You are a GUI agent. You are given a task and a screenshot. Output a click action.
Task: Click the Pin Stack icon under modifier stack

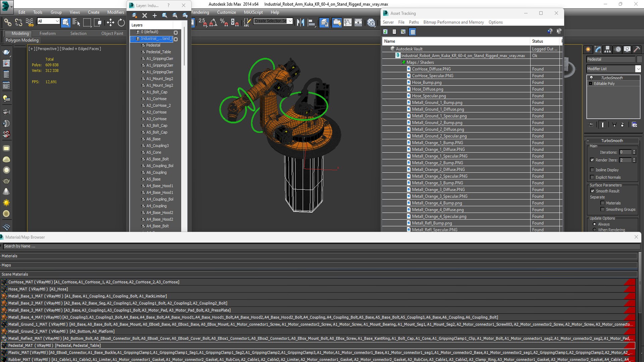(591, 125)
